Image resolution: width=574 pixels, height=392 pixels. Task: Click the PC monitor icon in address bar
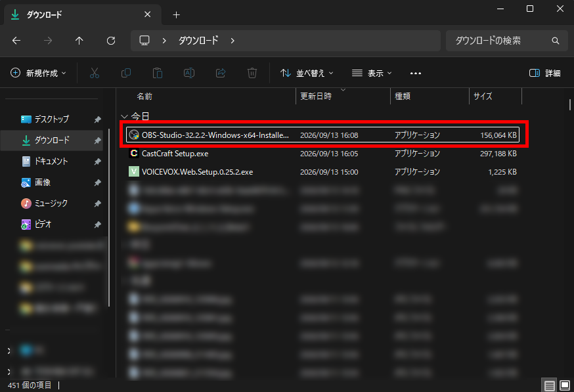pos(144,40)
